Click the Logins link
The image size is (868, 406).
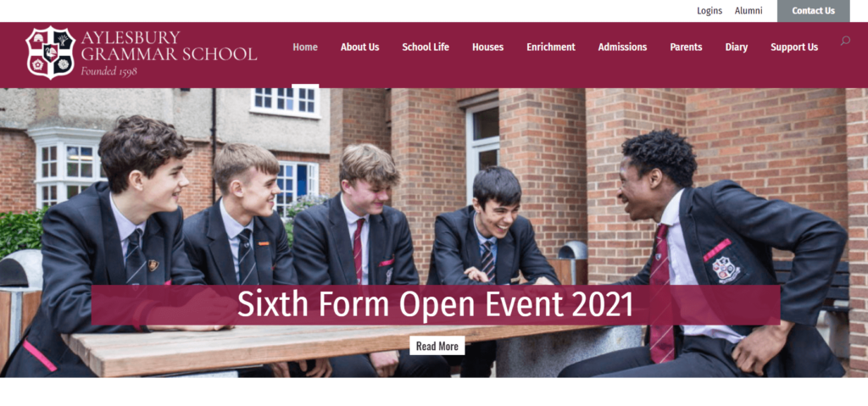(x=709, y=10)
